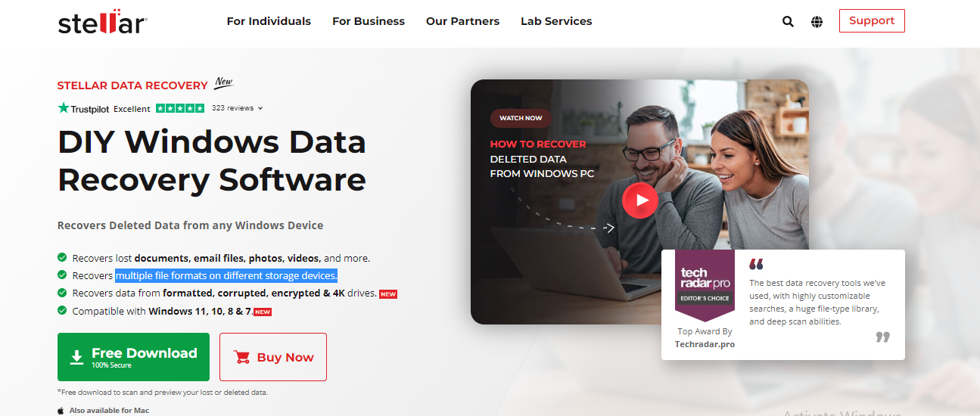The height and width of the screenshot is (416, 980).
Task: Click the video thumbnail of couple at laptop
Action: [x=639, y=202]
